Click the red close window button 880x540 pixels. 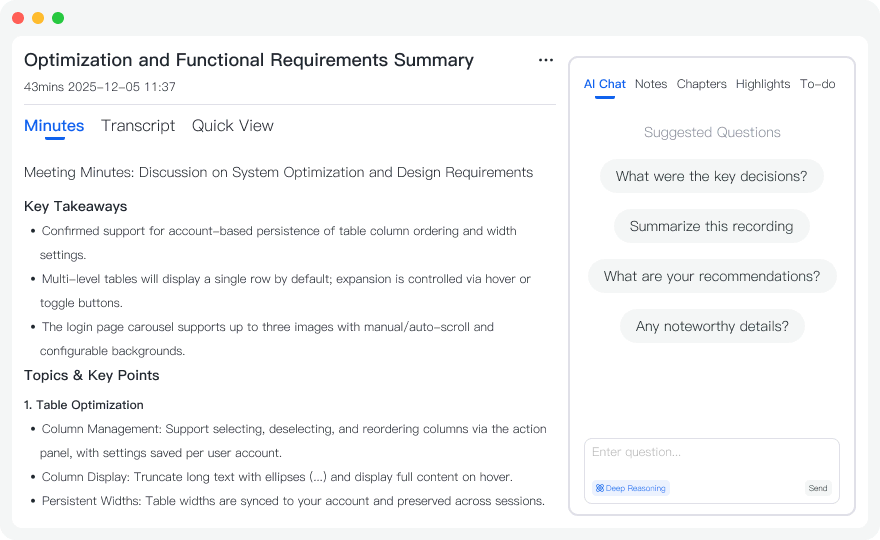pos(18,18)
